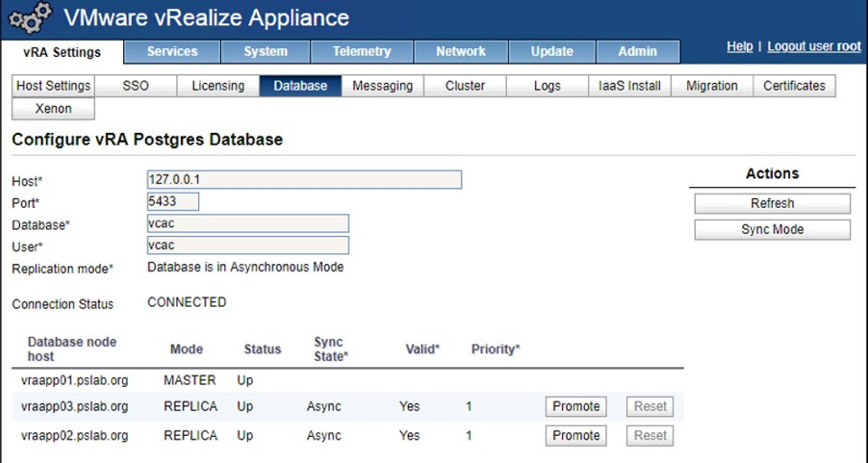Click the VMware vRealize Appliance title
The height and width of the screenshot is (463, 868).
pos(206,18)
